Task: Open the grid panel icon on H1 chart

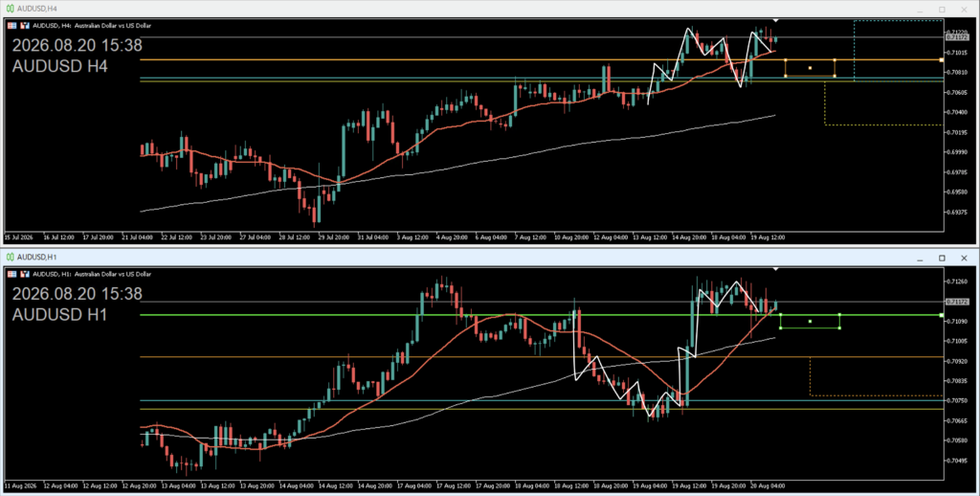Action: point(11,274)
